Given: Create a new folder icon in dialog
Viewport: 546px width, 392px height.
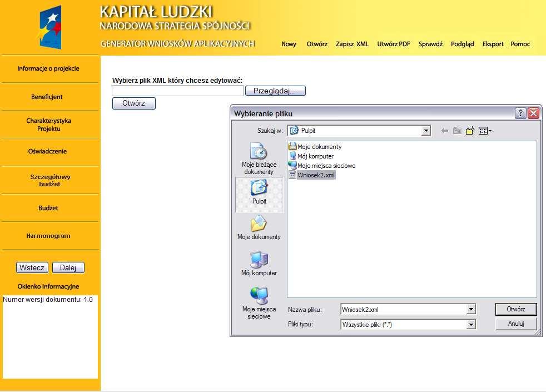Looking at the screenshot, I should pyautogui.click(x=470, y=131).
